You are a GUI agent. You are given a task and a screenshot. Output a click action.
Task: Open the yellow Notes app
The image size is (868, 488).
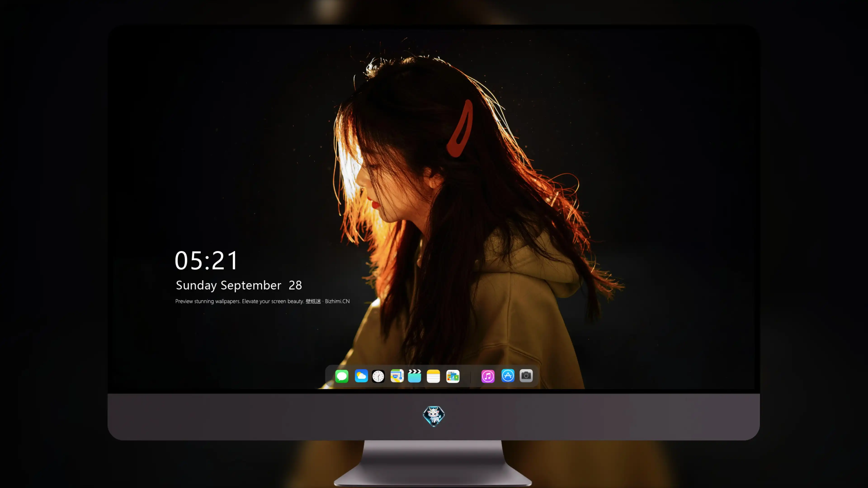[433, 376]
